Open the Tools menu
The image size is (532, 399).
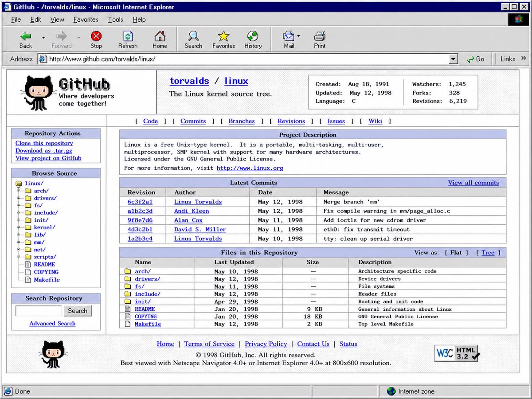click(x=116, y=20)
